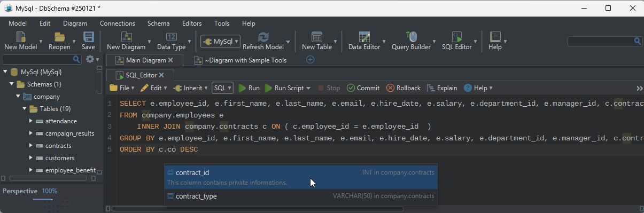Image resolution: width=644 pixels, height=213 pixels.
Task: Open the SQL editor Edit dropdown
Action: coord(154,88)
